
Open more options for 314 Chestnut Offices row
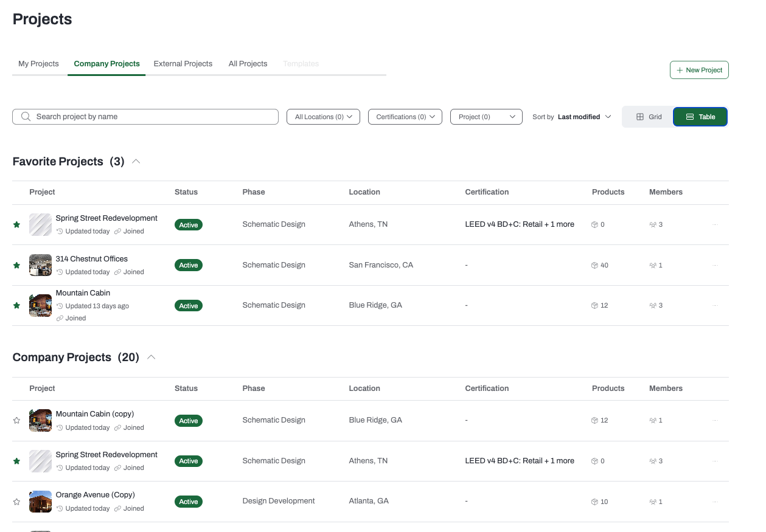[x=715, y=265]
